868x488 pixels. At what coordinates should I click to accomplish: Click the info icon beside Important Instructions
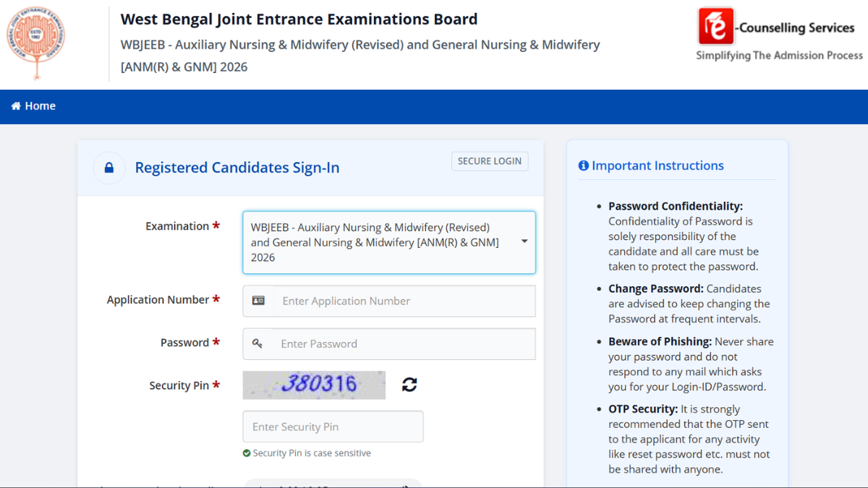[584, 166]
